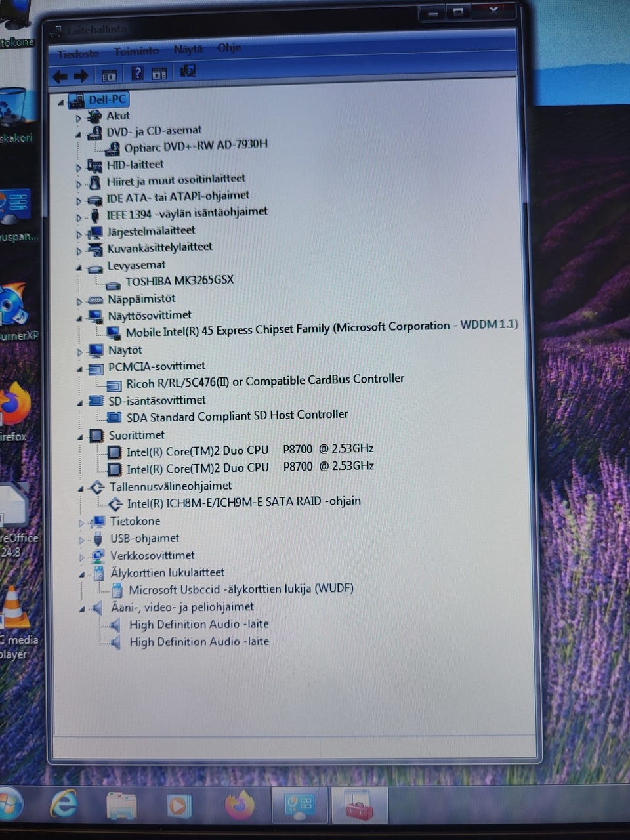Select the second High Definition Audio -laite
This screenshot has width=630, height=840.
[x=199, y=641]
